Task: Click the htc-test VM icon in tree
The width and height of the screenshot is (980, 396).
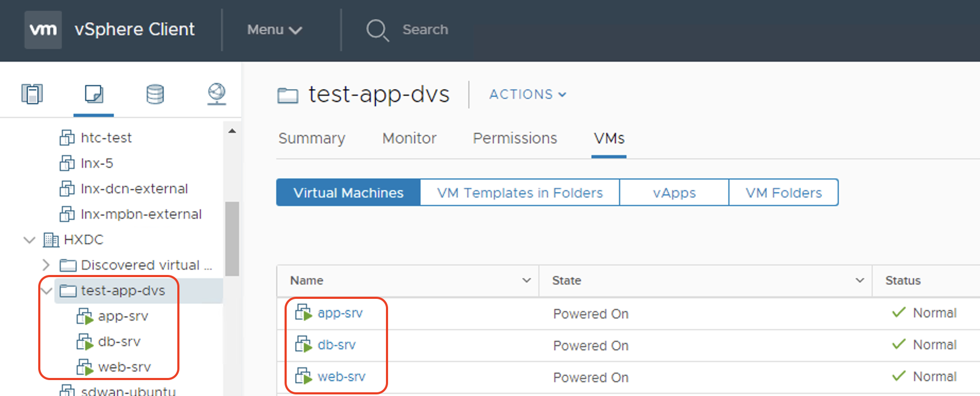Action: click(67, 138)
